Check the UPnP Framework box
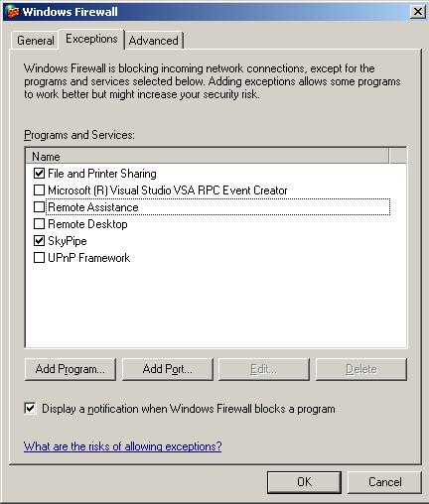 click(x=39, y=258)
